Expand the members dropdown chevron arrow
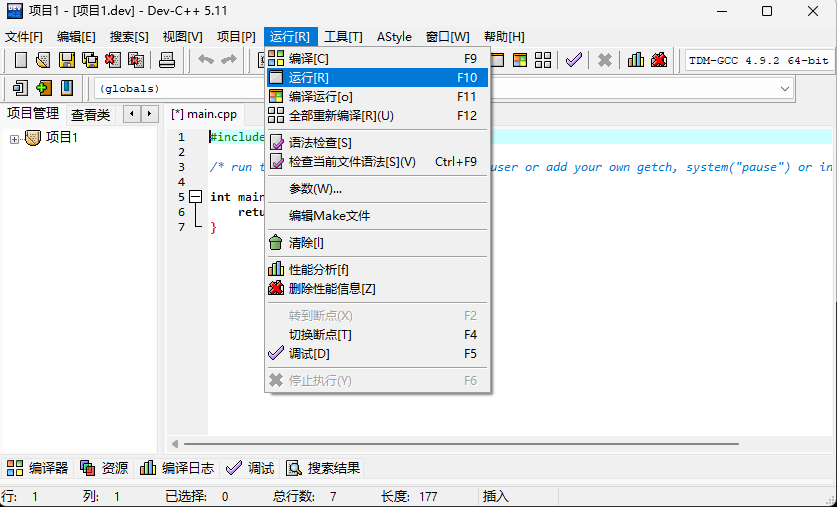Viewport: 837px width, 507px height. tap(784, 89)
